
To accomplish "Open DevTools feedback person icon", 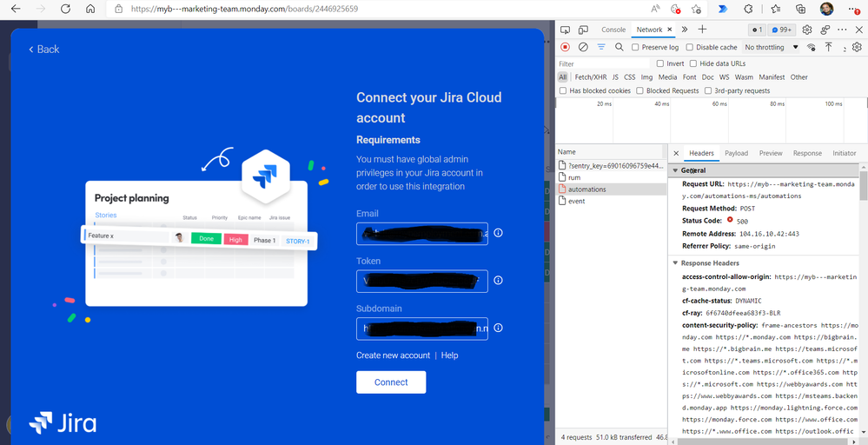I will point(825,30).
